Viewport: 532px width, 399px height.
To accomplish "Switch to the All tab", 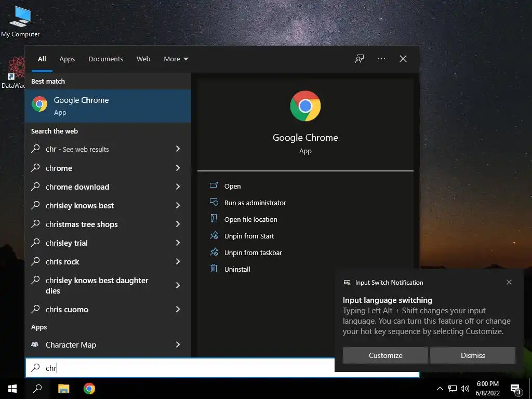I will click(42, 59).
